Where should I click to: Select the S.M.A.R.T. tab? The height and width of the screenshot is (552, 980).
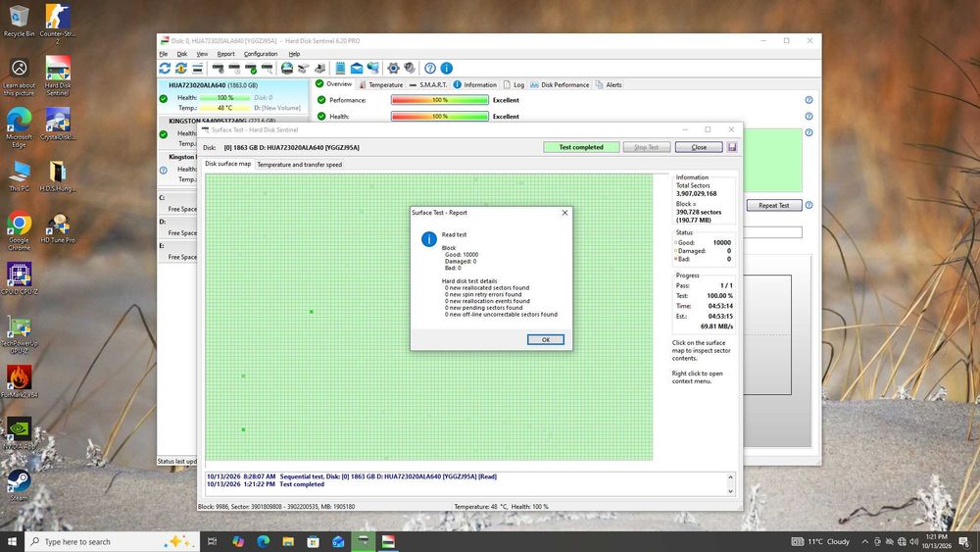[x=428, y=85]
